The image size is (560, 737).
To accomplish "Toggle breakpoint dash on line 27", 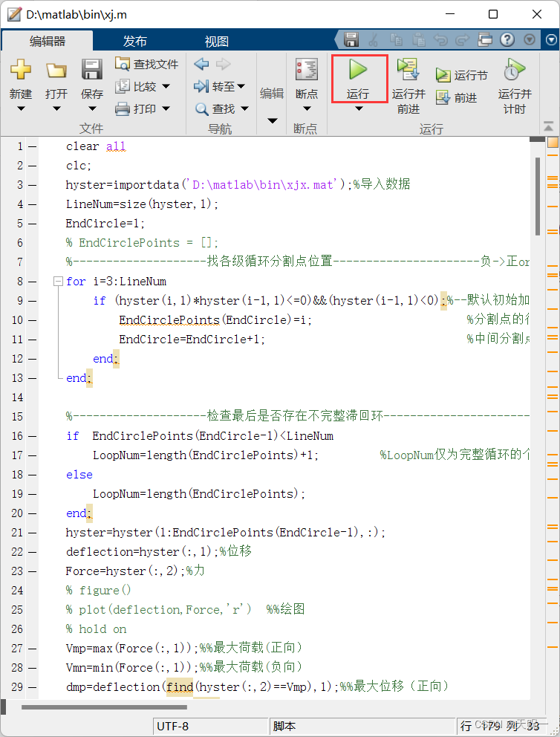I will (32, 649).
